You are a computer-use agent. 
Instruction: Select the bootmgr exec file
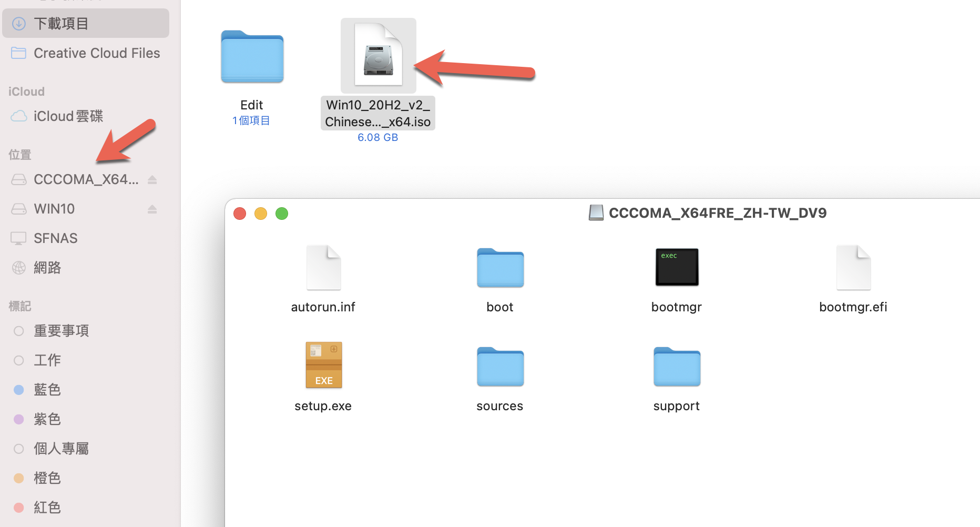pos(677,267)
